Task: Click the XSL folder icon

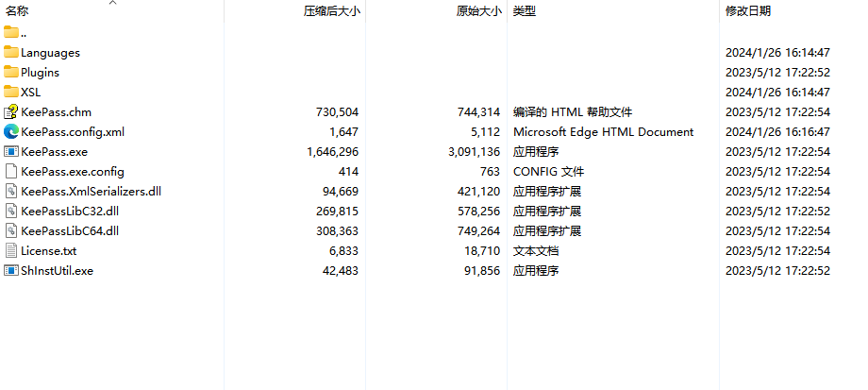Action: (x=11, y=92)
